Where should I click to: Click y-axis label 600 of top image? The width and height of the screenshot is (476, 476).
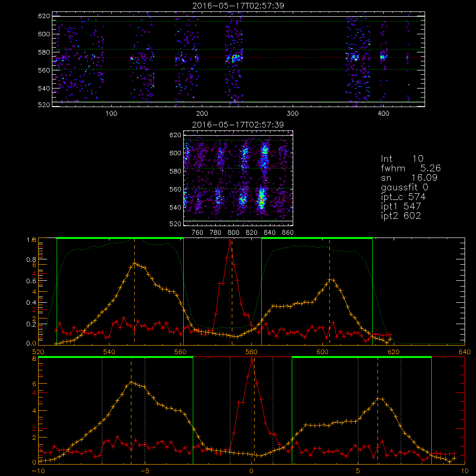tap(44, 34)
